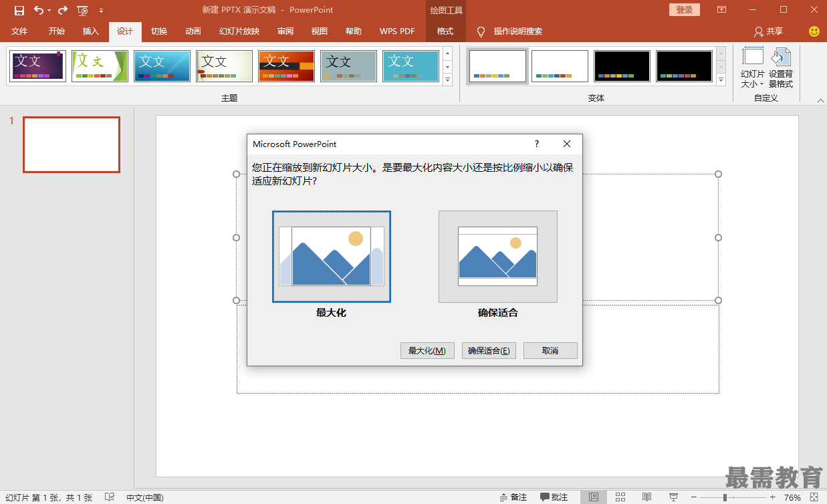Switch to Normal view icon
This screenshot has width=827, height=504.
coord(594,497)
